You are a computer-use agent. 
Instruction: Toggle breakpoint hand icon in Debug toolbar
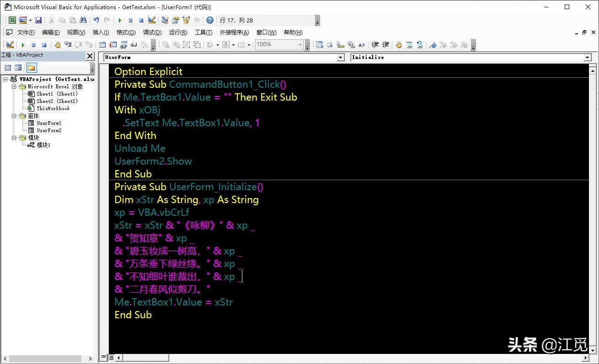point(58,44)
